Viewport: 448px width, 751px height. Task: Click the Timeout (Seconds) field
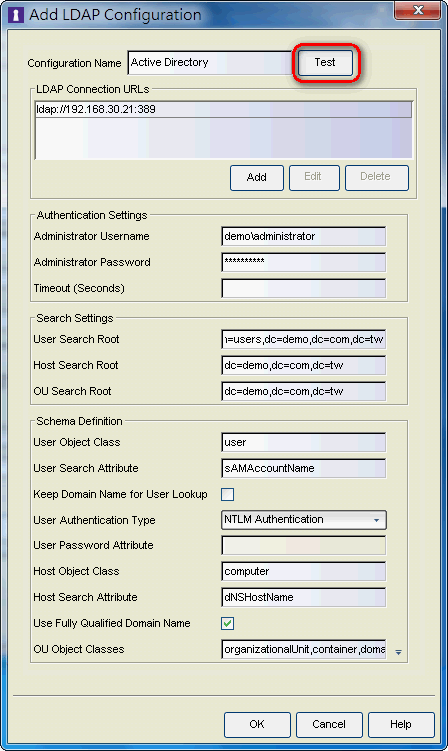304,288
